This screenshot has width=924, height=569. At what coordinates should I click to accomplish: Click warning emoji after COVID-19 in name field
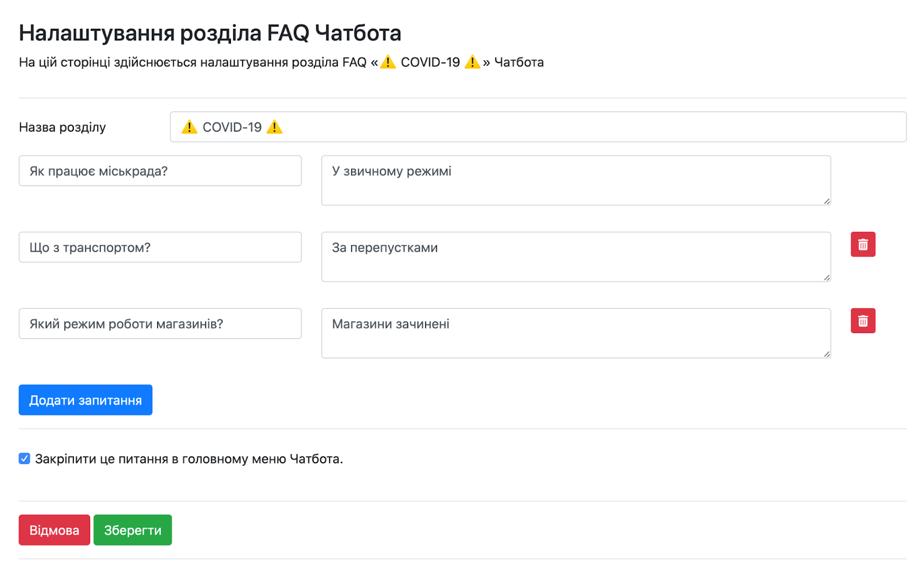pyautogui.click(x=274, y=127)
